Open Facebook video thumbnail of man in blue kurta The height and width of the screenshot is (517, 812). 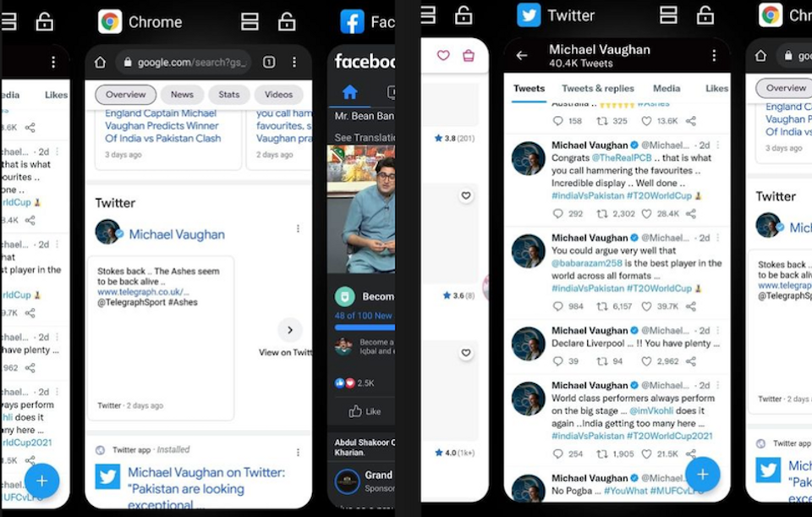tap(361, 209)
